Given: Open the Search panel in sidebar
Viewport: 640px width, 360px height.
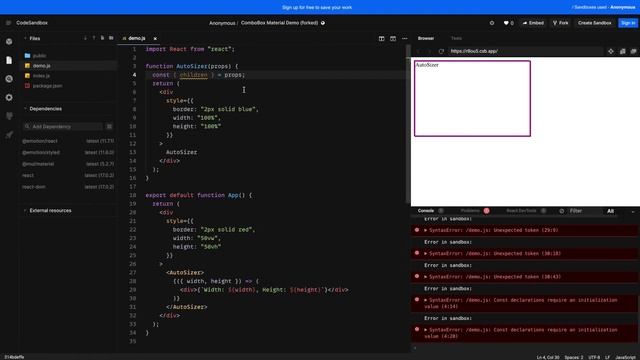Looking at the screenshot, I should pos(9,79).
